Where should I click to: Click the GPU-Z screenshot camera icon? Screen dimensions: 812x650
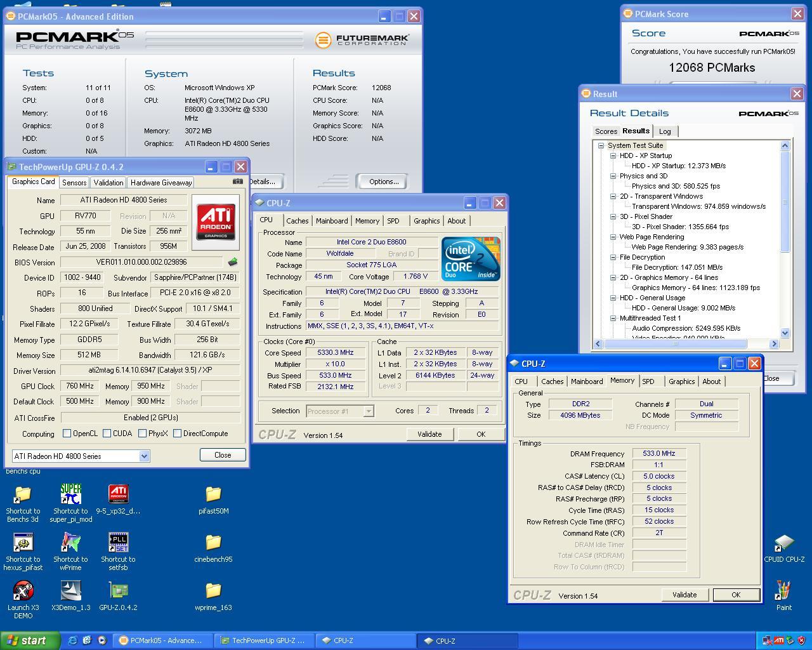237,182
